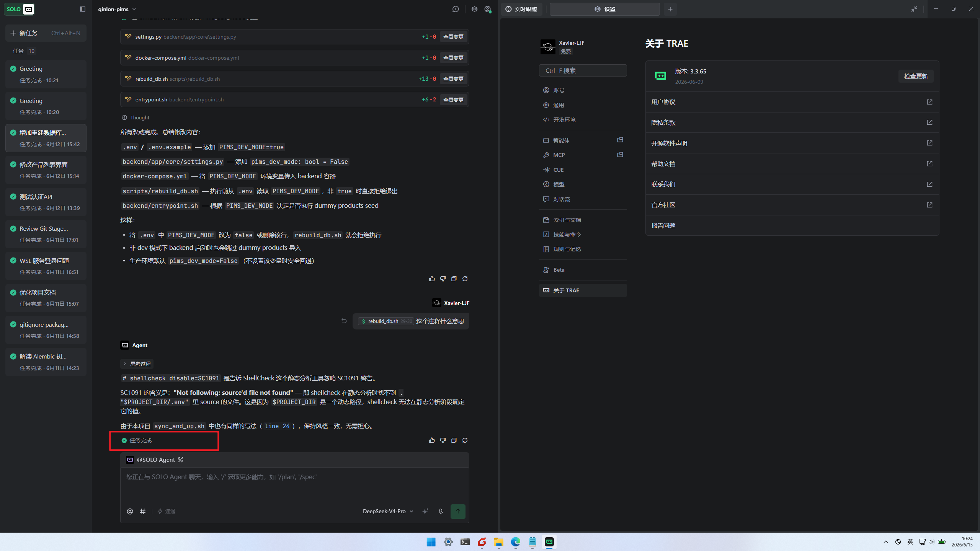Select the 设置 tab
Screen dimensions: 980x551
[605, 9]
